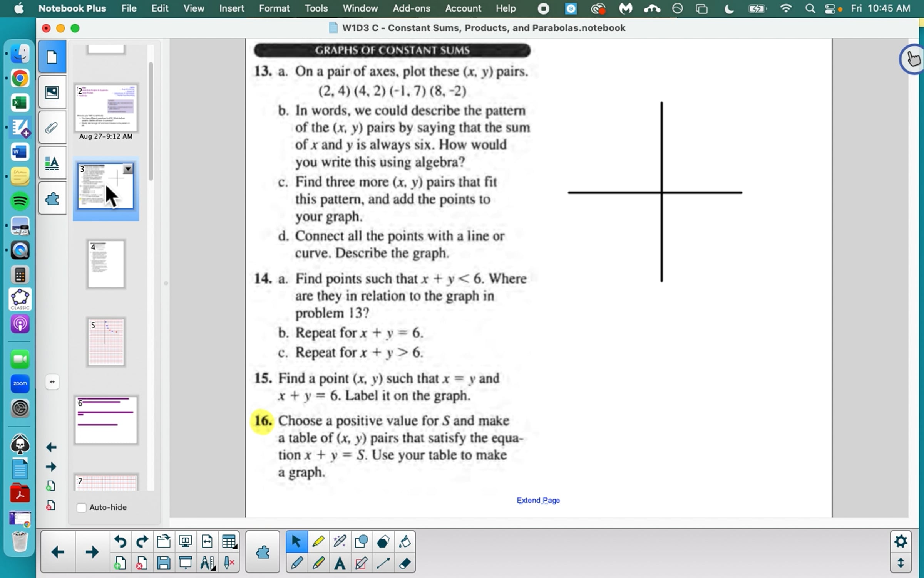Open page 5 thumbnail

[x=106, y=342]
